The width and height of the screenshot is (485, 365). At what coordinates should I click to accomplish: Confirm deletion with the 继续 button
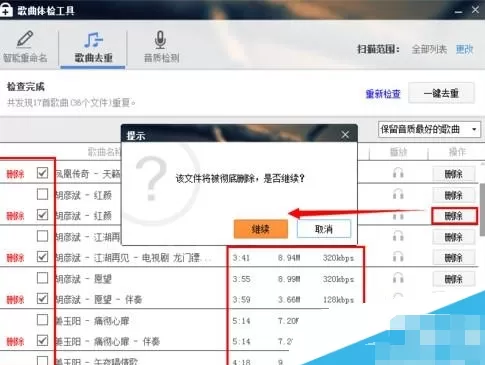point(261,229)
